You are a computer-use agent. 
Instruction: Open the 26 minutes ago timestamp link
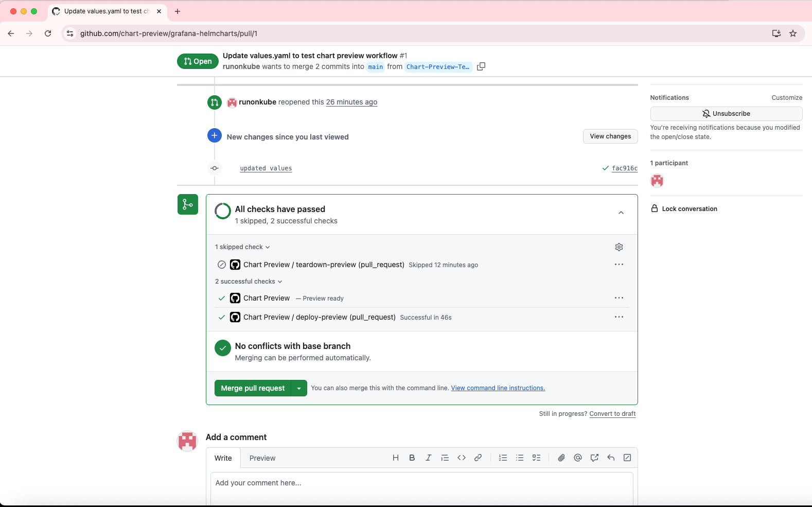click(x=351, y=102)
